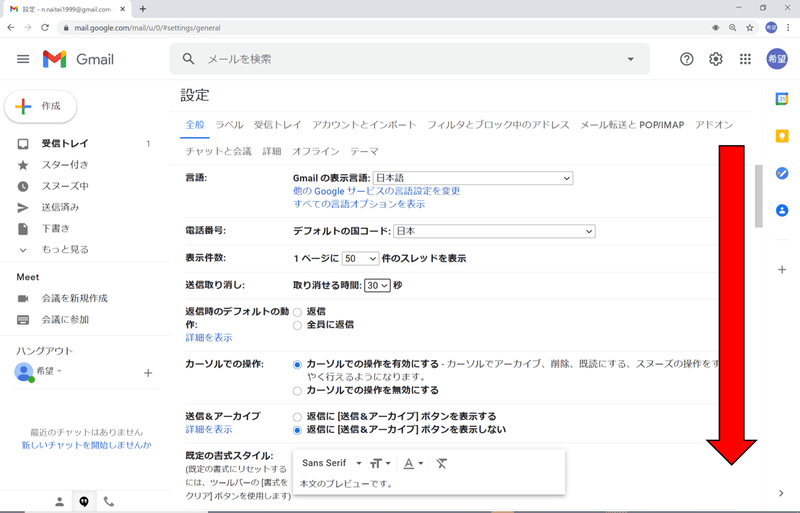Open the undo send seconds dropdown
Screen dimensions: 800x513
(x=377, y=285)
